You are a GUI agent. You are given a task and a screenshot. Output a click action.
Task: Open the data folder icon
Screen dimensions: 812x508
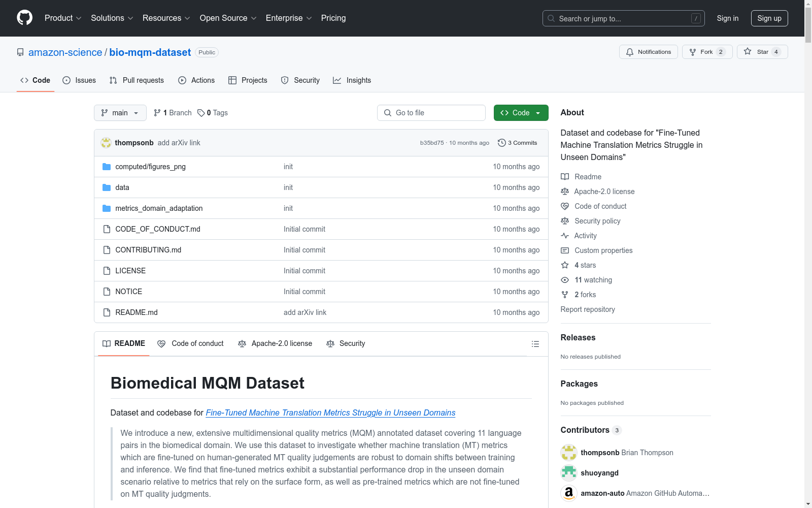pyautogui.click(x=107, y=187)
